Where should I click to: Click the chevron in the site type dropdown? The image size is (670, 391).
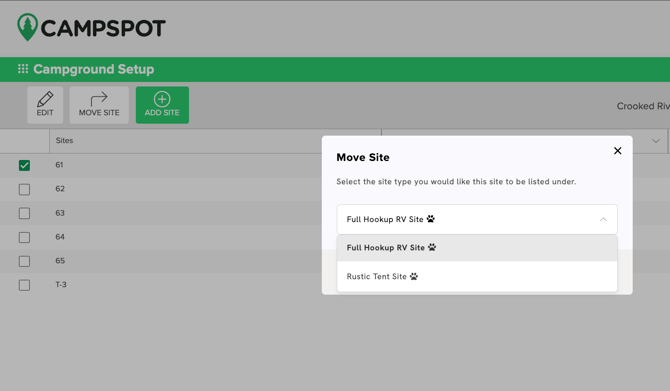click(x=603, y=219)
